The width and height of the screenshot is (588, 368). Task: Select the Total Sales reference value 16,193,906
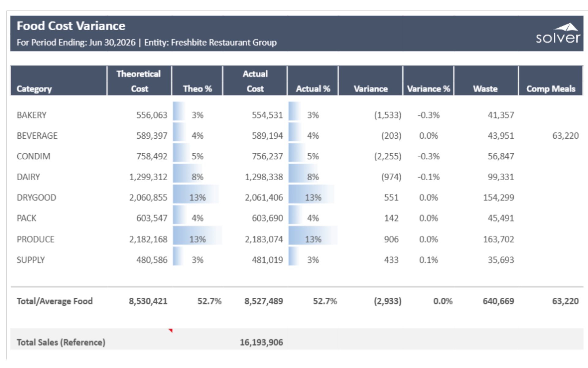(261, 342)
